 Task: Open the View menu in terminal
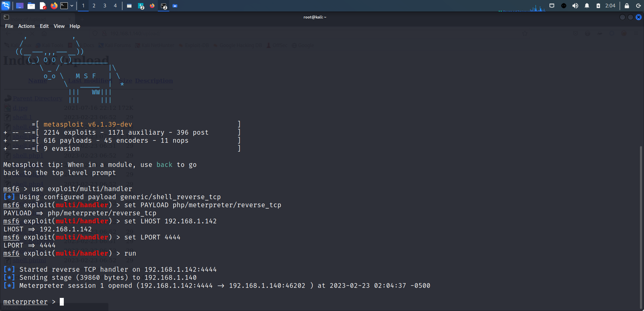click(59, 26)
